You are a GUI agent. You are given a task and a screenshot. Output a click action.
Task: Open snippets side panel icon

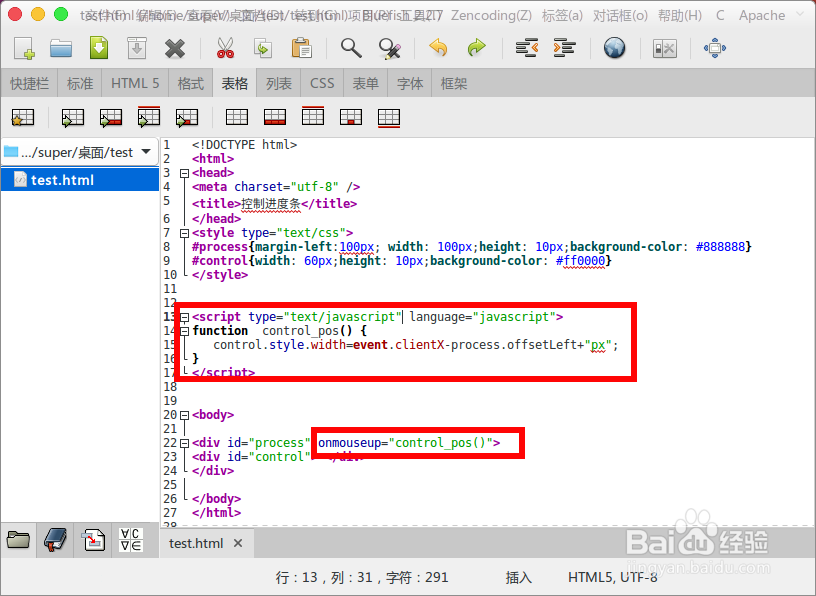point(94,539)
